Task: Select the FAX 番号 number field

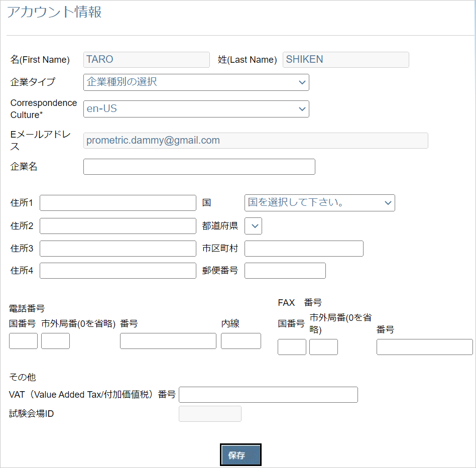Action: point(424,347)
